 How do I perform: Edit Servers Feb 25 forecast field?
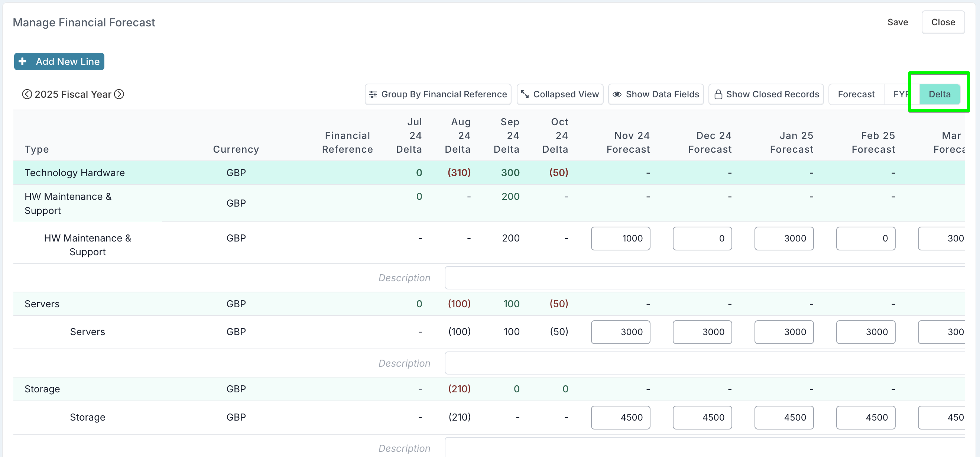[866, 332]
